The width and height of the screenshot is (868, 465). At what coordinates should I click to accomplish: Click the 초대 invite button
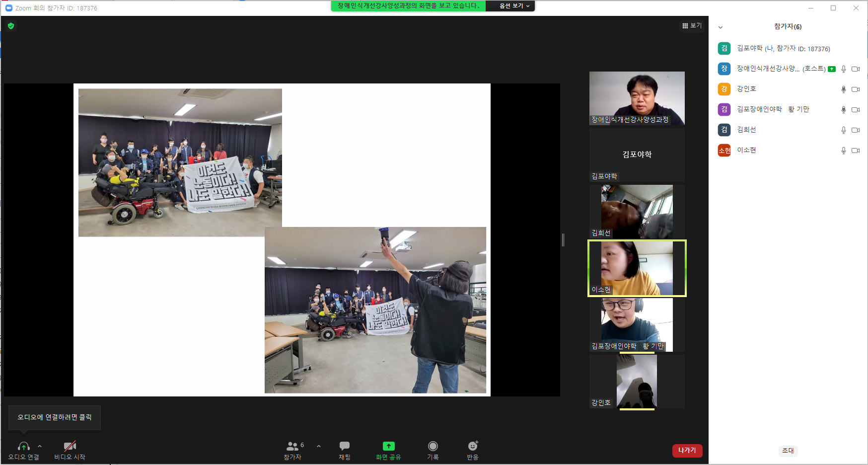(x=788, y=451)
